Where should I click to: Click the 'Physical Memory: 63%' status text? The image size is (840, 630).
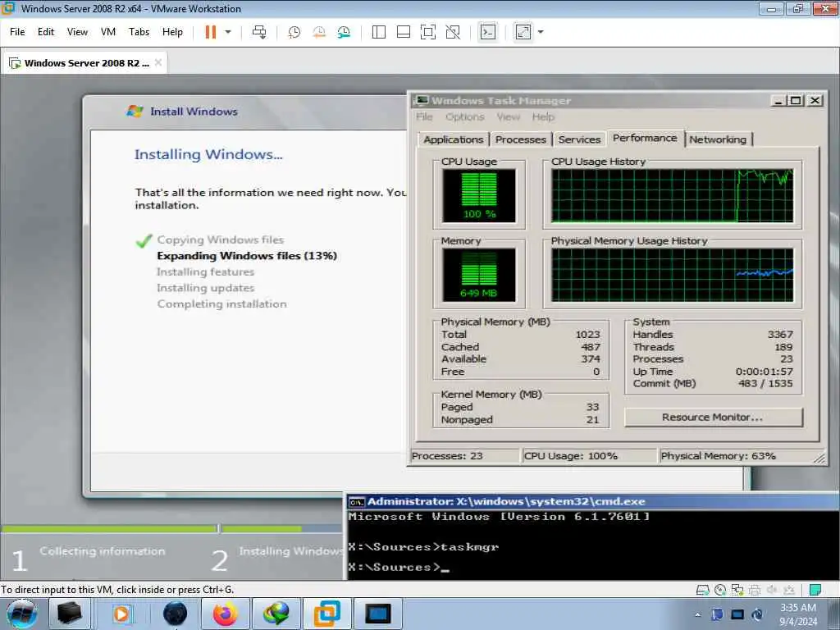pyautogui.click(x=718, y=456)
